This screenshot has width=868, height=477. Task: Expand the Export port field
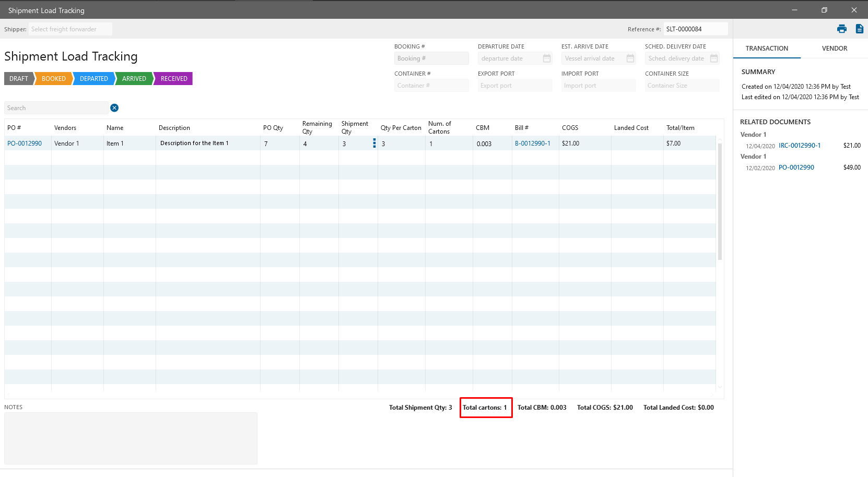514,86
